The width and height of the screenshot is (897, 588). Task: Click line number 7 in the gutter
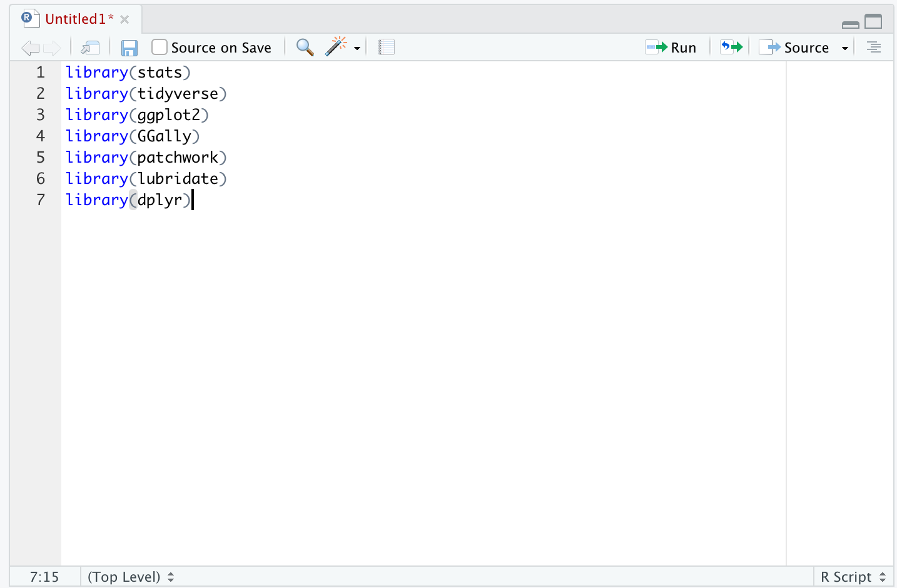(41, 200)
